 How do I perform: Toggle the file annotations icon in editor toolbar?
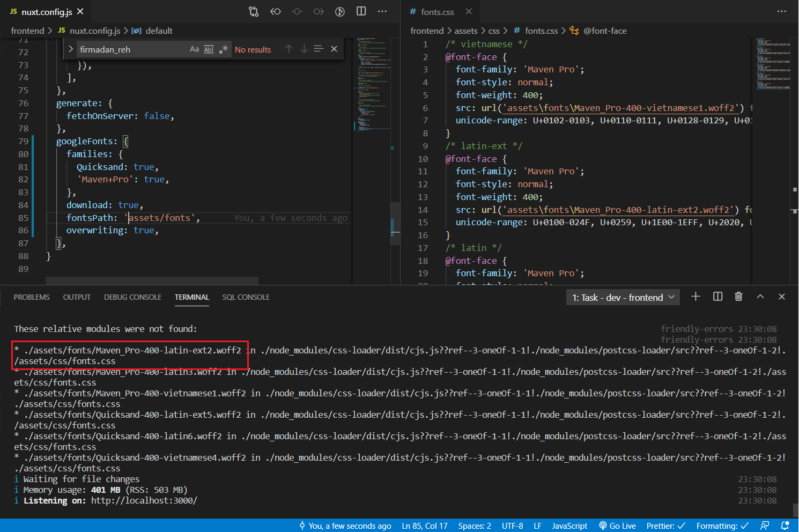[x=340, y=11]
